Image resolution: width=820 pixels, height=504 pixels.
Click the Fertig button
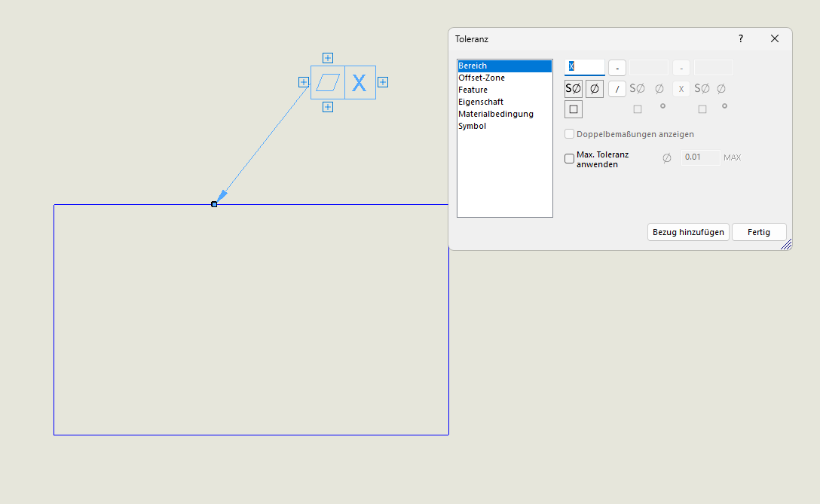759,232
